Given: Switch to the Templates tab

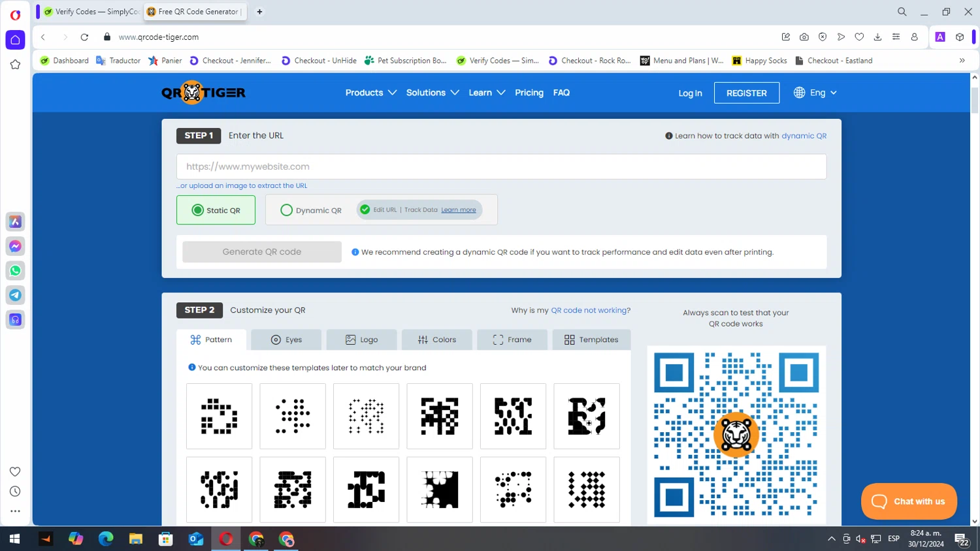Looking at the screenshot, I should tap(591, 339).
